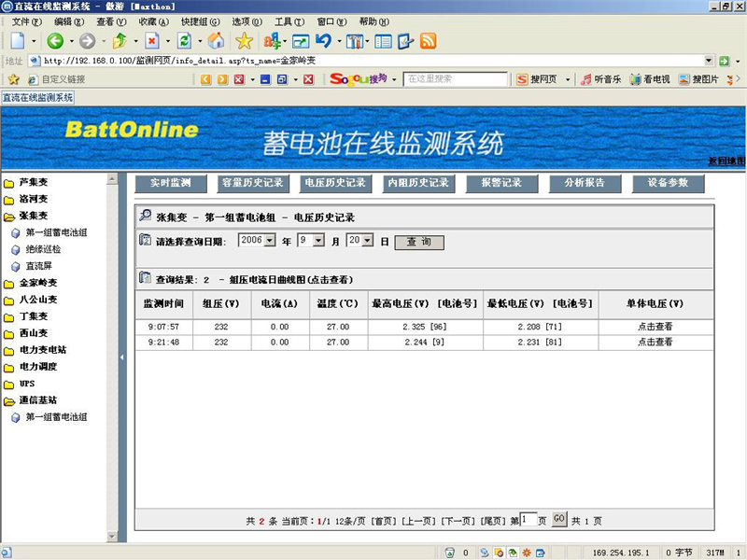Screen dimensions: 747x560
Task: Click the Refresh page icon
Action: pyautogui.click(x=183, y=41)
